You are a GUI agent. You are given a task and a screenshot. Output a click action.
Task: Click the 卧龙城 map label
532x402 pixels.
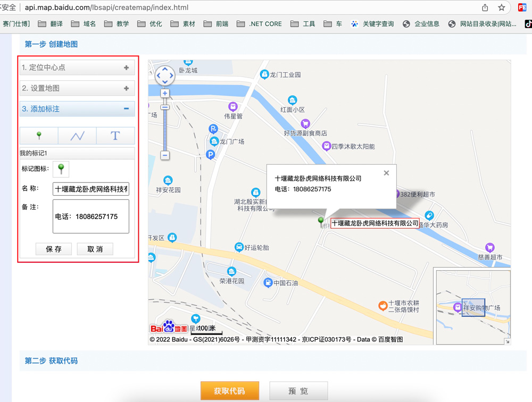(x=188, y=70)
